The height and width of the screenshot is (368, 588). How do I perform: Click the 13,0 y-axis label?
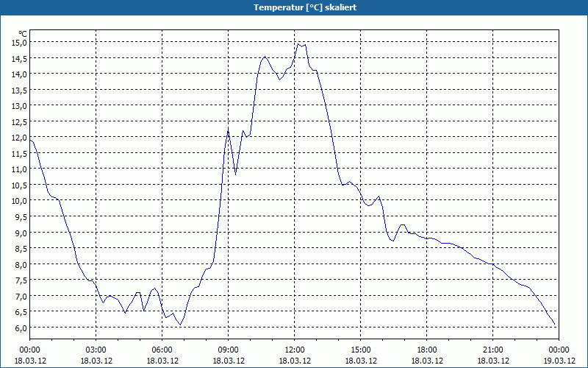pyautogui.click(x=20, y=106)
